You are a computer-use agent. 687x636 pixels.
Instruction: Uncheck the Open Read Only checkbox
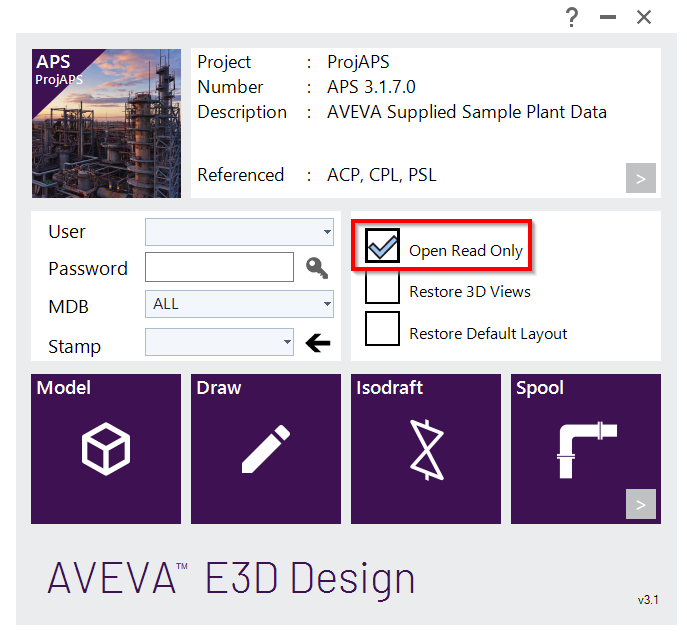[x=382, y=245]
